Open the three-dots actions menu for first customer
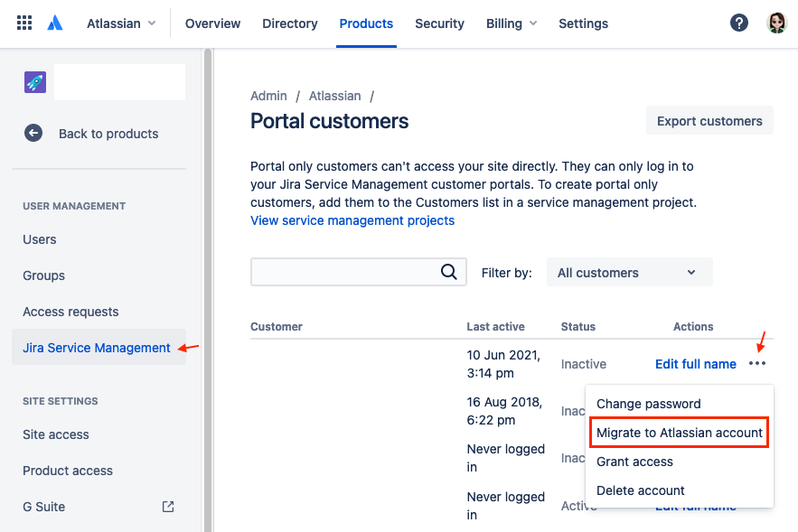 (757, 364)
